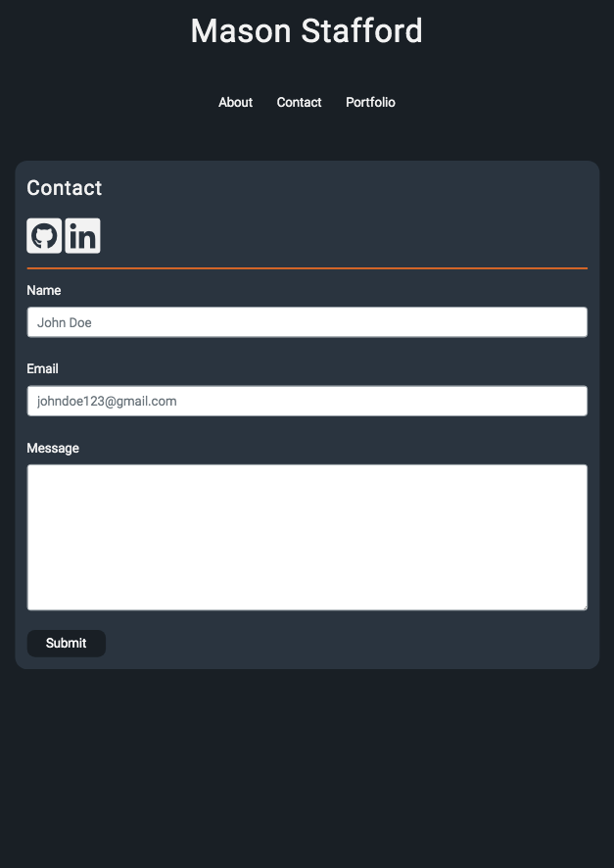Navigate to the Portfolio section
The height and width of the screenshot is (868, 614).
pyautogui.click(x=370, y=102)
